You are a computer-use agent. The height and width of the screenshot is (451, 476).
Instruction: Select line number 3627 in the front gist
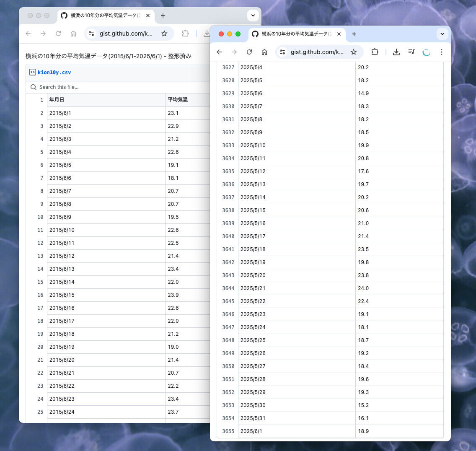click(228, 67)
